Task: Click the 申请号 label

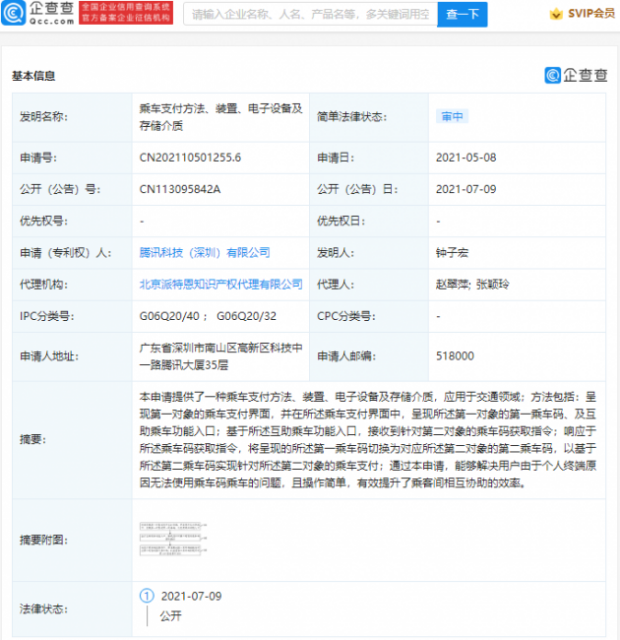Action: click(x=38, y=158)
